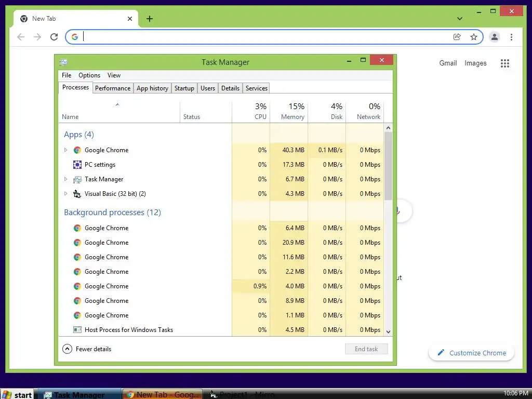Click Chrome background process icon using 11.6 MB
The width and height of the screenshot is (532, 399).
77,257
